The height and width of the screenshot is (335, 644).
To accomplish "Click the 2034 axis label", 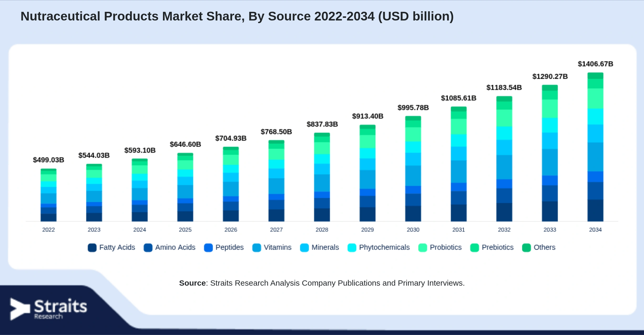I will pyautogui.click(x=595, y=230).
